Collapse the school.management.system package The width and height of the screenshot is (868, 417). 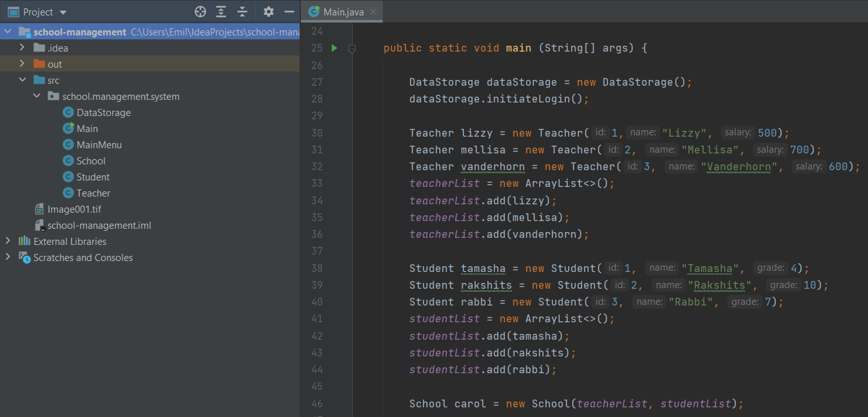(x=37, y=96)
